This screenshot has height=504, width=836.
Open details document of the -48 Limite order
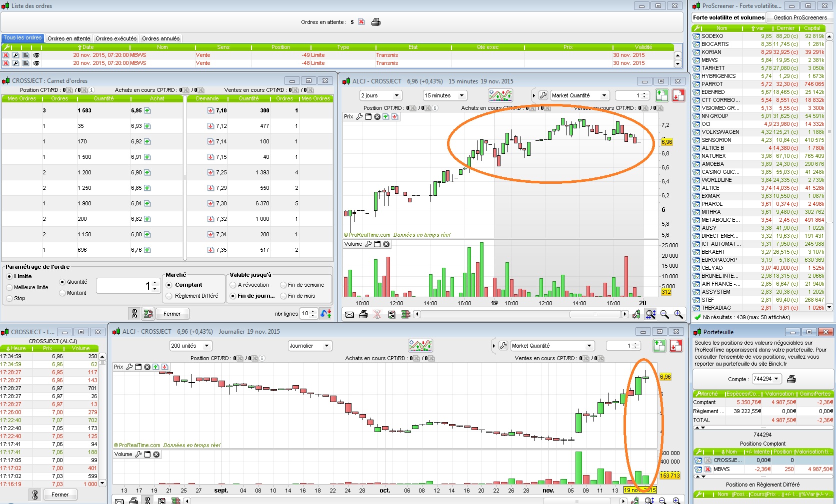[x=26, y=63]
